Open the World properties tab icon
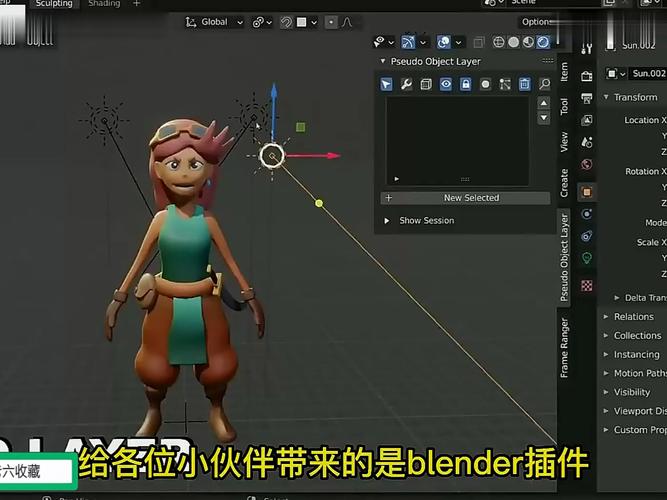 [x=587, y=164]
